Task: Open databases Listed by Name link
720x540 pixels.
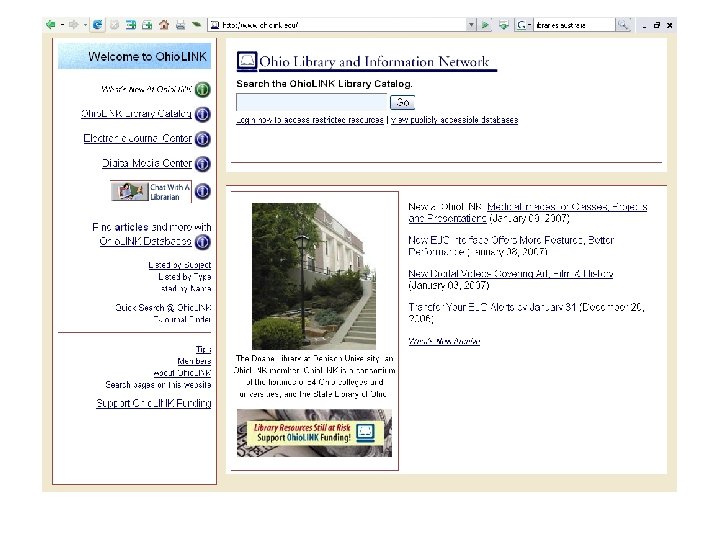Action: point(186,289)
